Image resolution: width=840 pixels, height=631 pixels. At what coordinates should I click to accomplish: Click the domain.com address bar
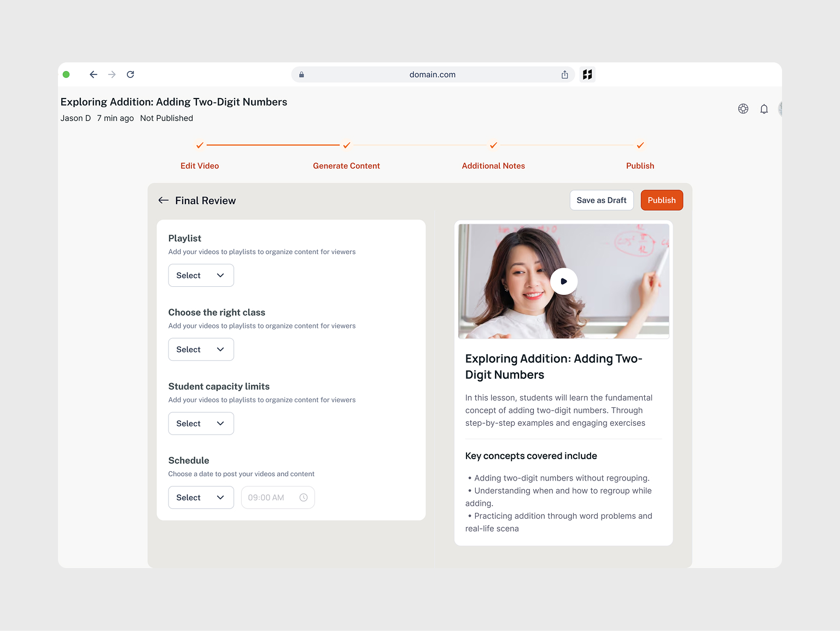[x=432, y=74]
